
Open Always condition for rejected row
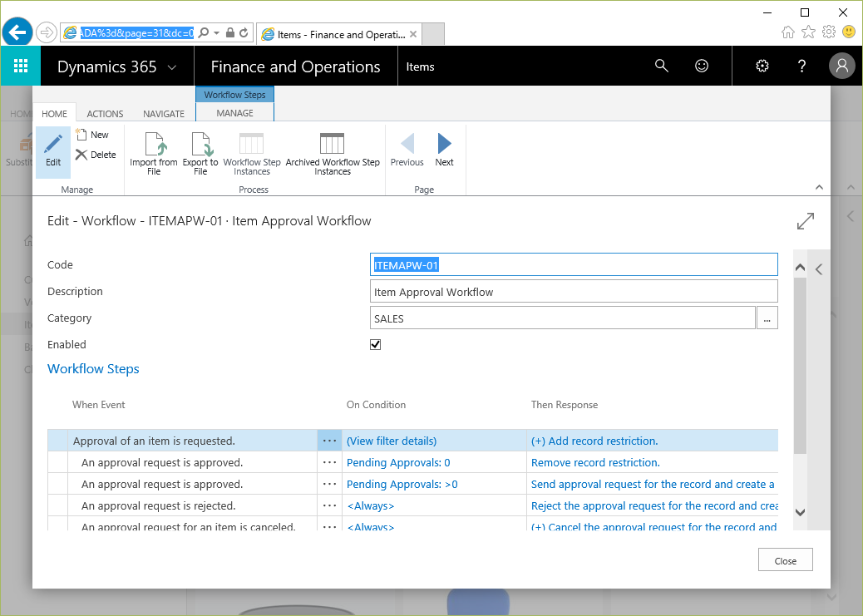[x=371, y=505]
